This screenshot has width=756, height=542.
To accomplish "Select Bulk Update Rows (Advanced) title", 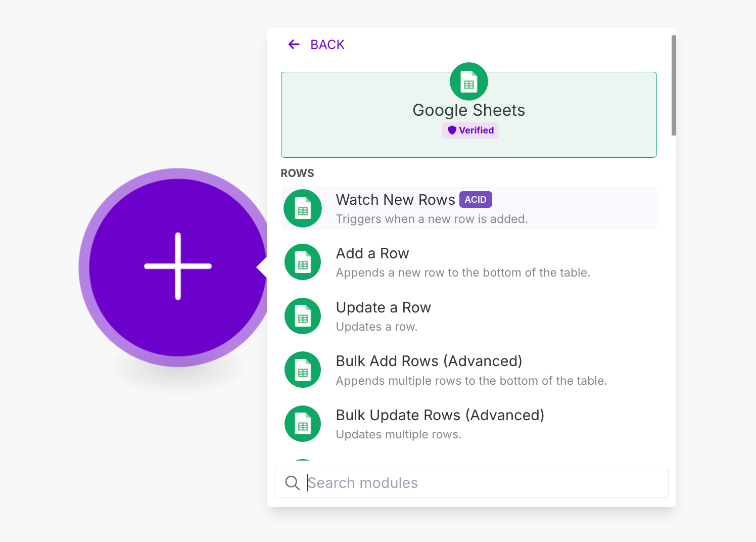I will tap(440, 415).
